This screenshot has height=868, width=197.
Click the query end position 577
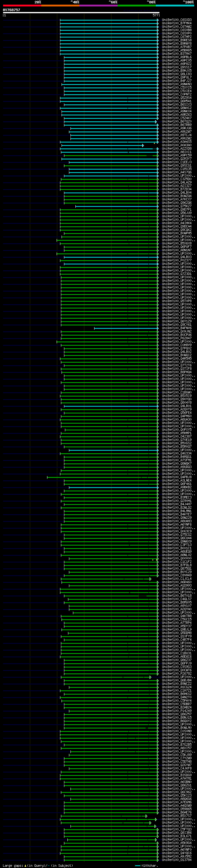point(155,15)
